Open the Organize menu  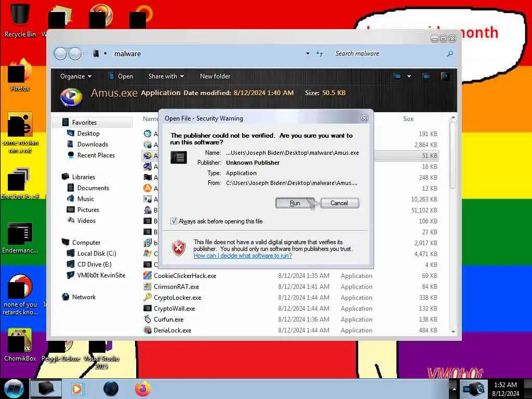tap(76, 76)
